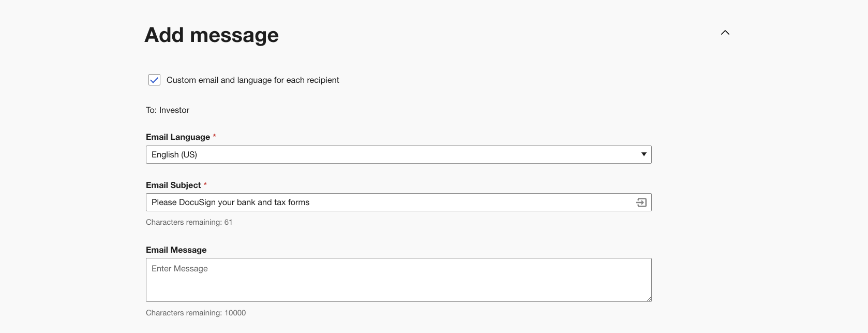
Task: Open Email Language via its dropdown arrow
Action: (643, 154)
